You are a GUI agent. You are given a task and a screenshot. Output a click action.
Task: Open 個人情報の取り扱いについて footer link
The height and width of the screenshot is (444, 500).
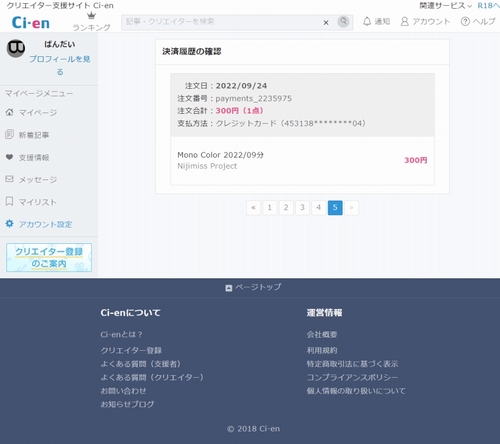[356, 391]
